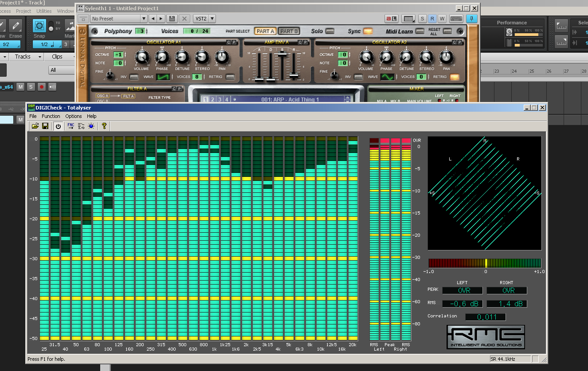Toggle the track input echo icon
The image size is (588, 371).
(52, 87)
